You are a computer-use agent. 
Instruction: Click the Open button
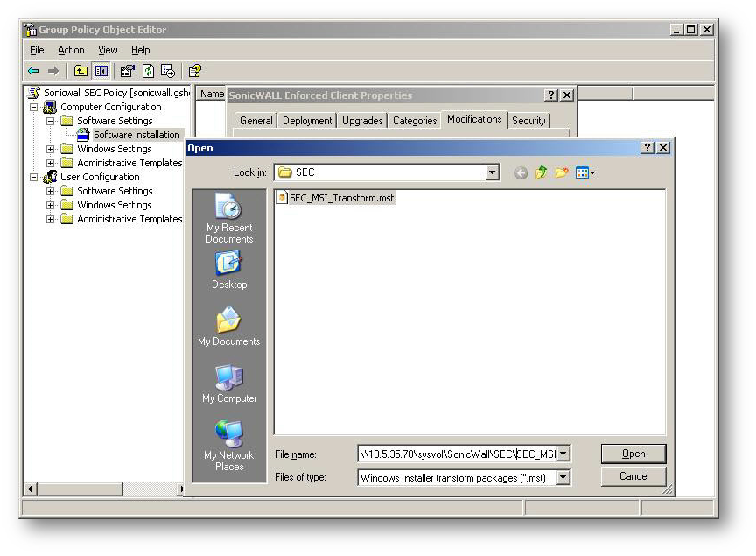pyautogui.click(x=633, y=454)
